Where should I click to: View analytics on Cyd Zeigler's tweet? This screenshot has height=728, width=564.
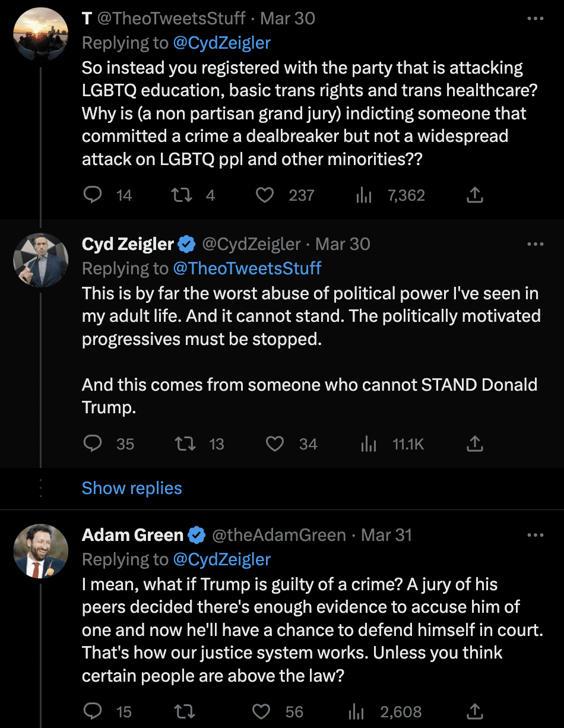pos(369,444)
